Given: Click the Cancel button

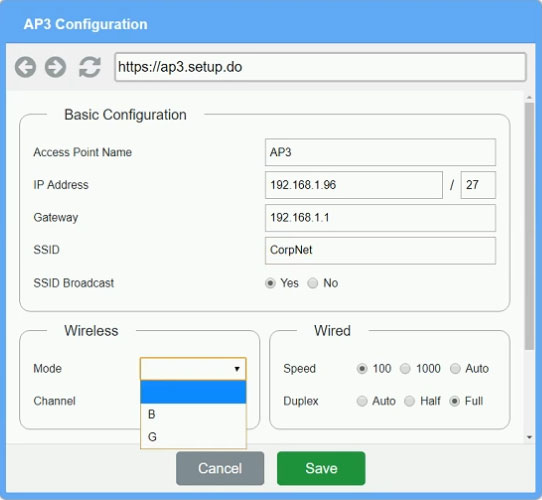Looking at the screenshot, I should [220, 468].
